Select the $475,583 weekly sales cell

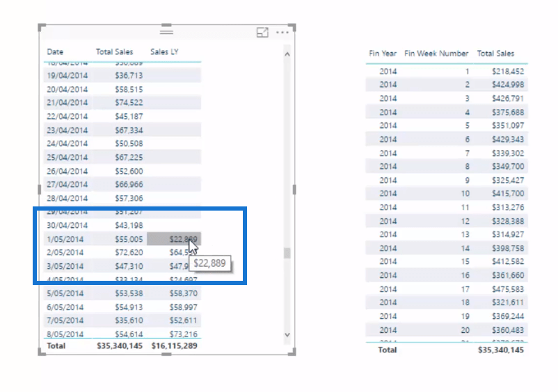[508, 289]
